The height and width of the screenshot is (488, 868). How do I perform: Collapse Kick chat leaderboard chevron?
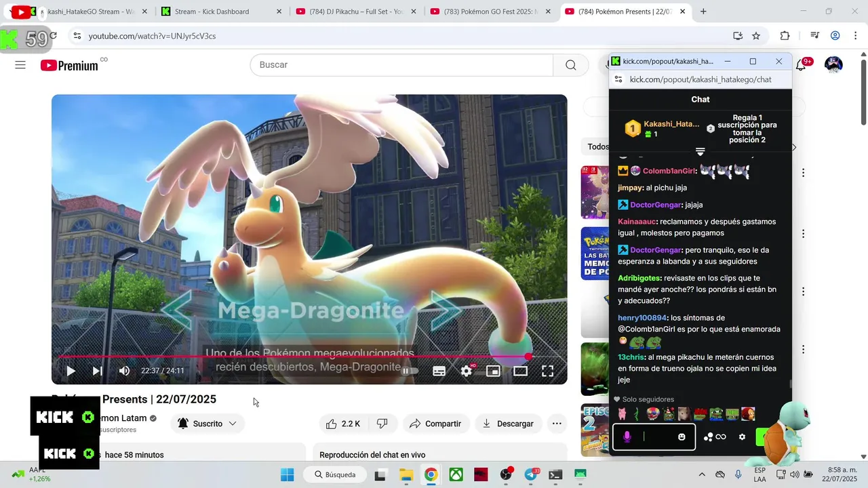click(701, 151)
